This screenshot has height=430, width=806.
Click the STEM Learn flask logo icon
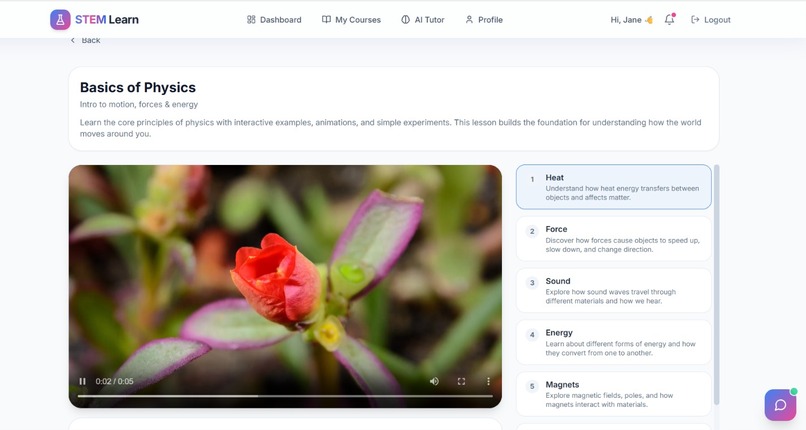click(60, 20)
